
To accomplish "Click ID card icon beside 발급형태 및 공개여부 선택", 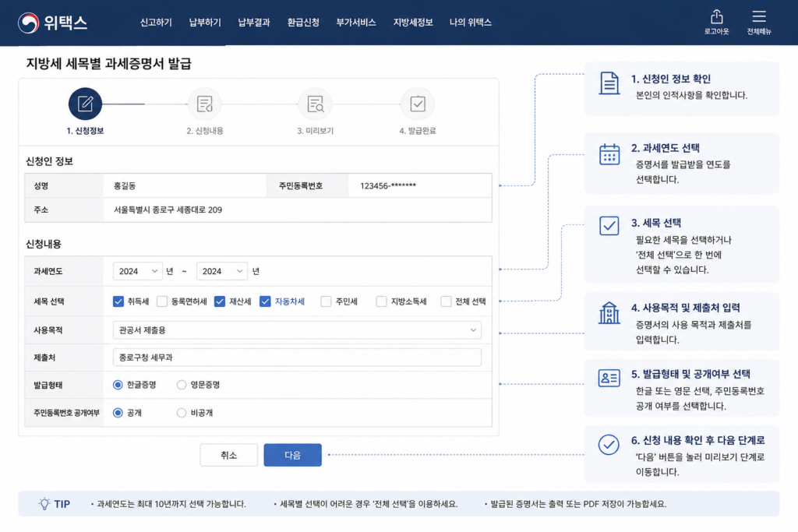I will [x=609, y=378].
